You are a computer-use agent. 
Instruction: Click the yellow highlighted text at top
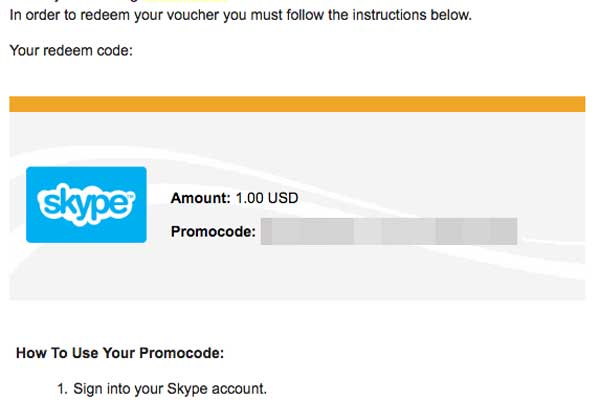[x=184, y=1]
